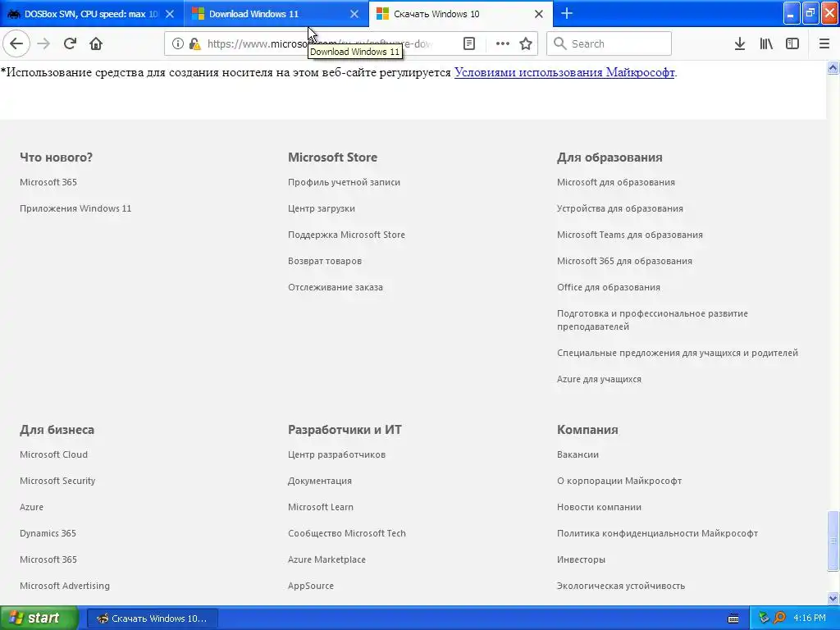Click the padlock warning icon in URL bar
The height and width of the screenshot is (630, 840).
[x=194, y=44]
